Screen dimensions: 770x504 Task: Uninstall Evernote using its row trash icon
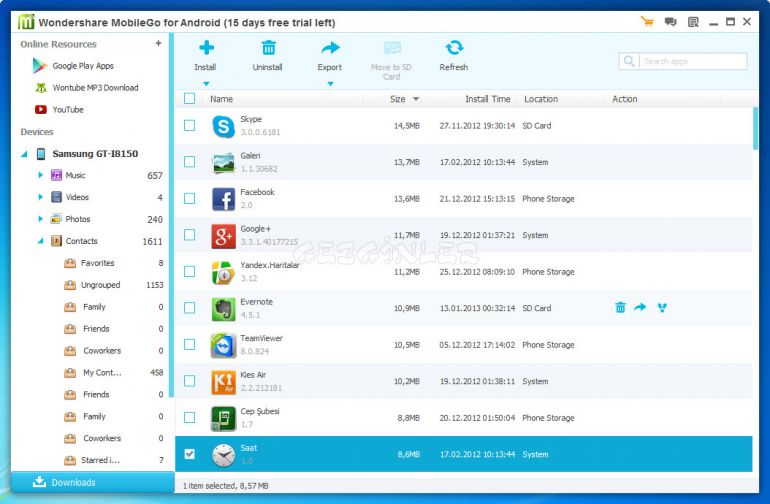click(620, 308)
